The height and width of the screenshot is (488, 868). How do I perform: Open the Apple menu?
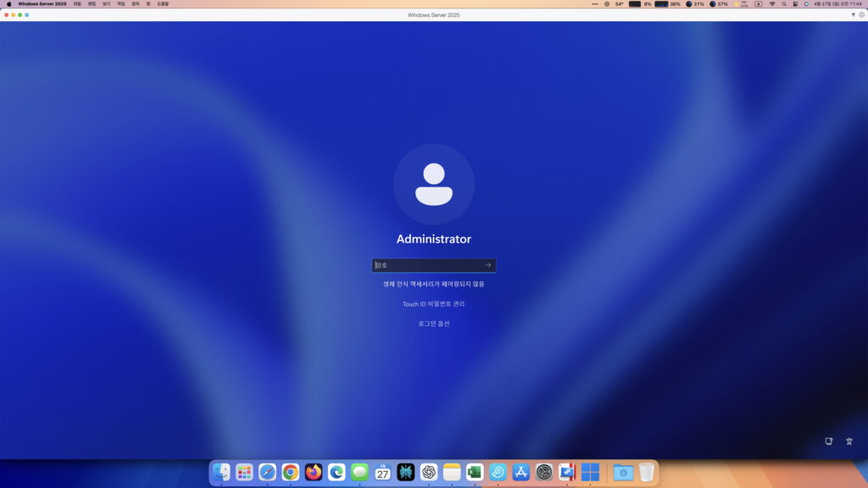click(x=8, y=4)
